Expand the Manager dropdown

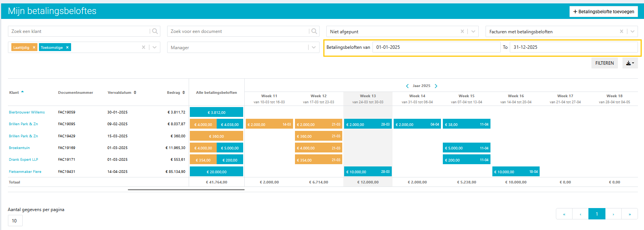pos(313,47)
